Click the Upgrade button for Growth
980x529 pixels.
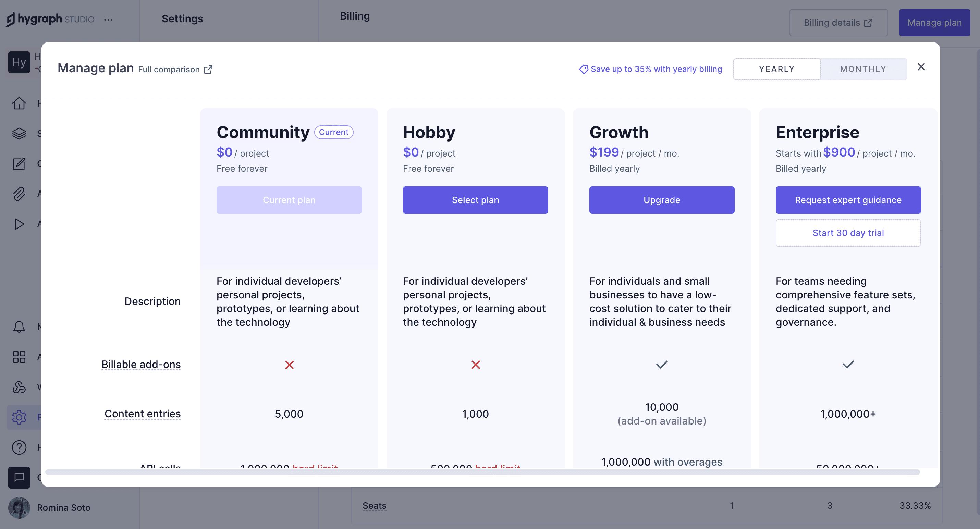point(662,200)
